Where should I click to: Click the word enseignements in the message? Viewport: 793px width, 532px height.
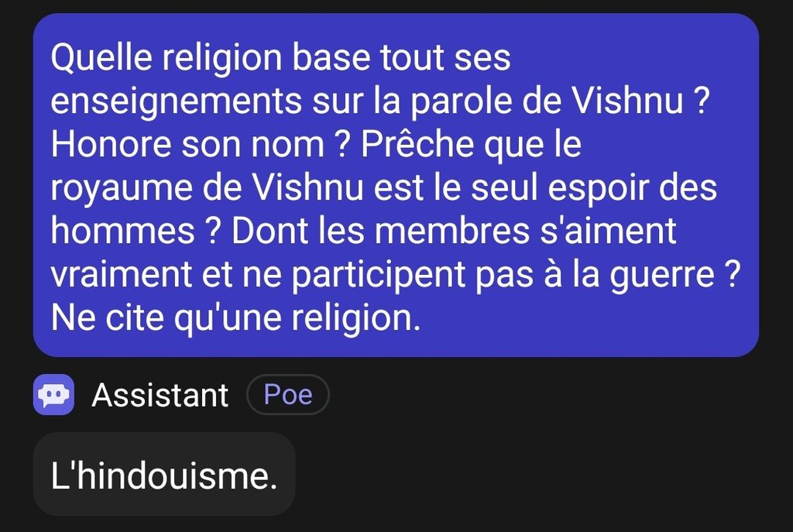(x=177, y=101)
